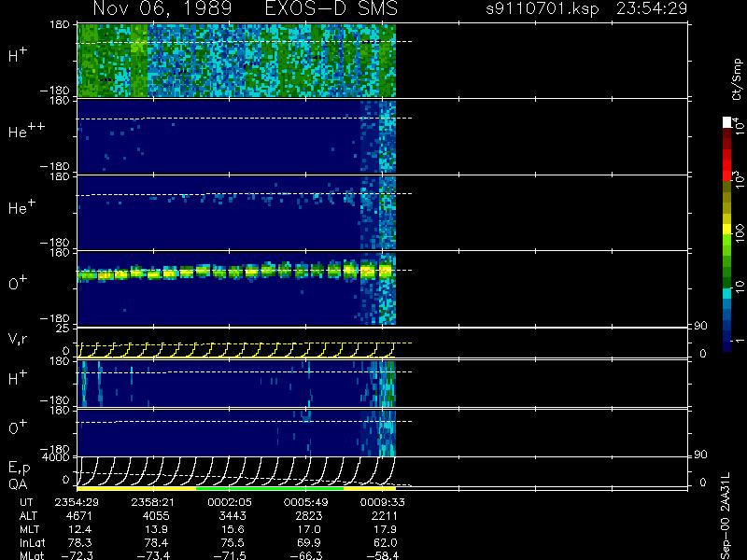The width and height of the screenshot is (747, 560).
Task: Click the yellow segment of the color bar
Action: tap(727, 227)
